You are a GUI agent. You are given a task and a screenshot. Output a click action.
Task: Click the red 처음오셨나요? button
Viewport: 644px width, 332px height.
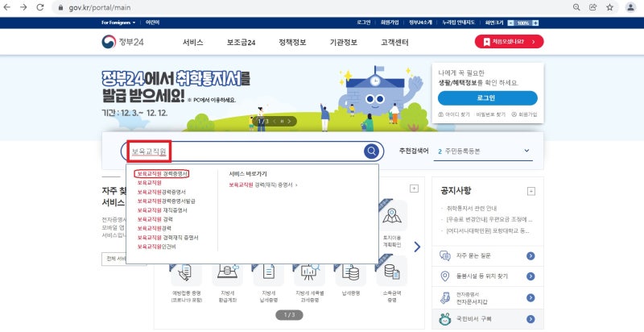509,42
